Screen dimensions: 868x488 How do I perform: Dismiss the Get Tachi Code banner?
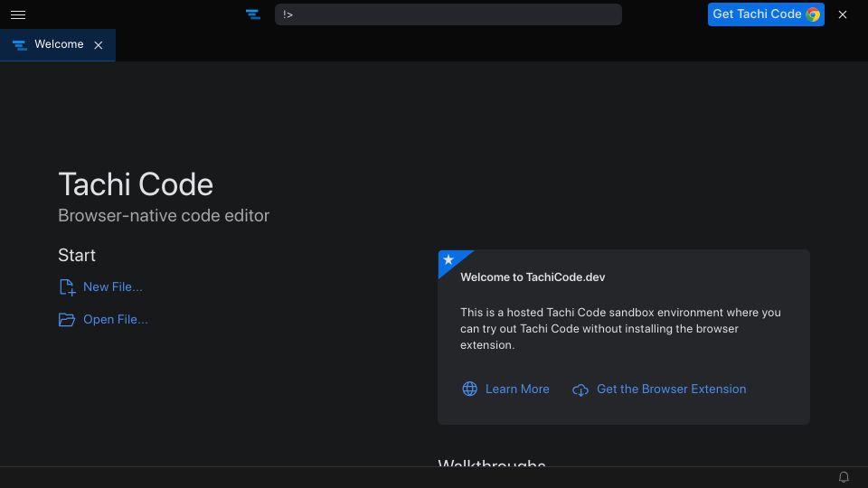coord(842,15)
